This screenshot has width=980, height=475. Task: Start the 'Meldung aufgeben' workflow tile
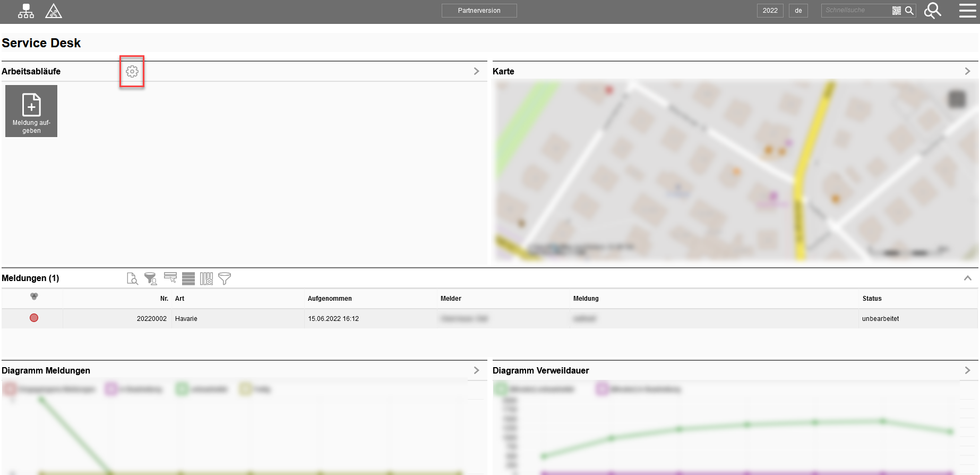31,111
